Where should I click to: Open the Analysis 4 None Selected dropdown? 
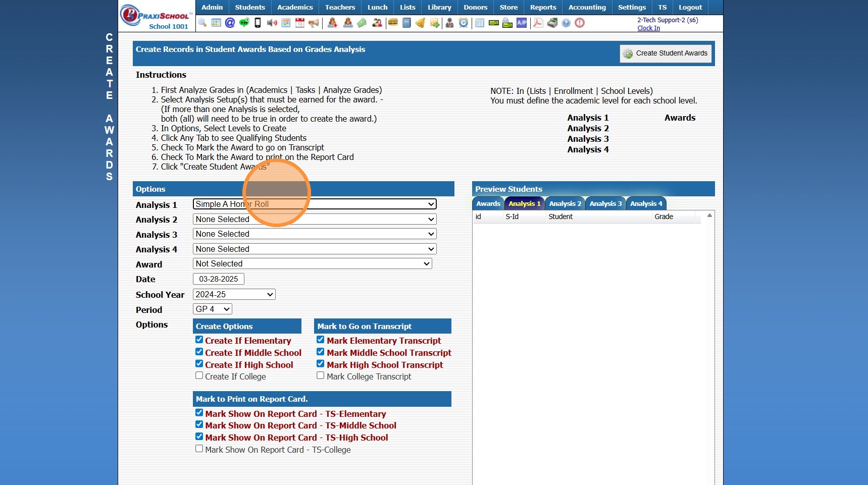315,249
